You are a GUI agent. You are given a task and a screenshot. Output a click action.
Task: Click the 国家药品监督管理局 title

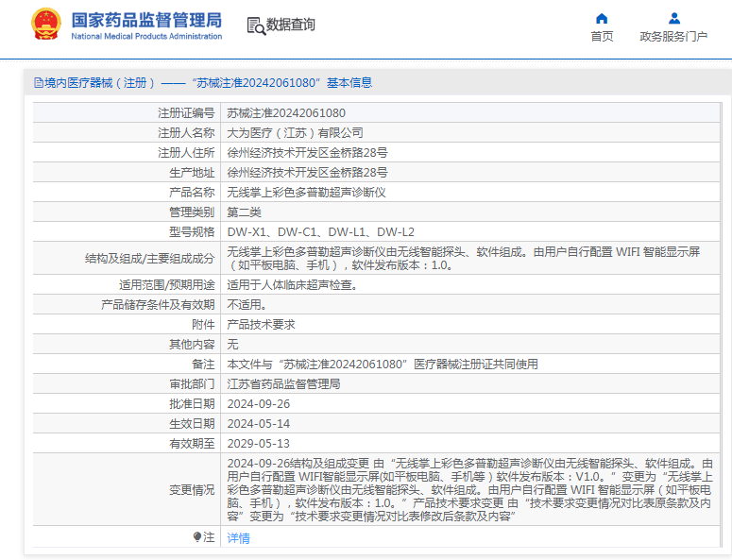coord(146,20)
